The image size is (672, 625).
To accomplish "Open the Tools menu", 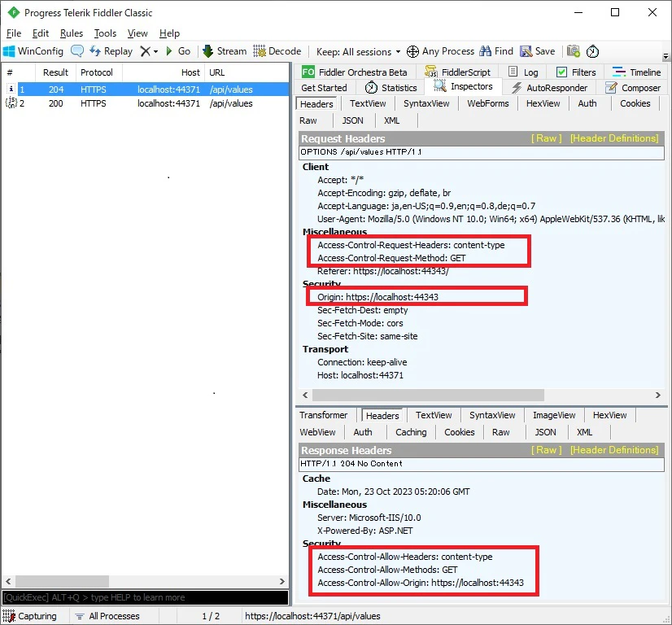I will click(106, 33).
